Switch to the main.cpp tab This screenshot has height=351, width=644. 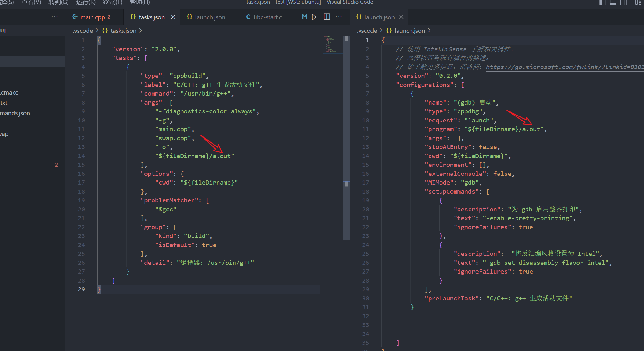point(92,17)
